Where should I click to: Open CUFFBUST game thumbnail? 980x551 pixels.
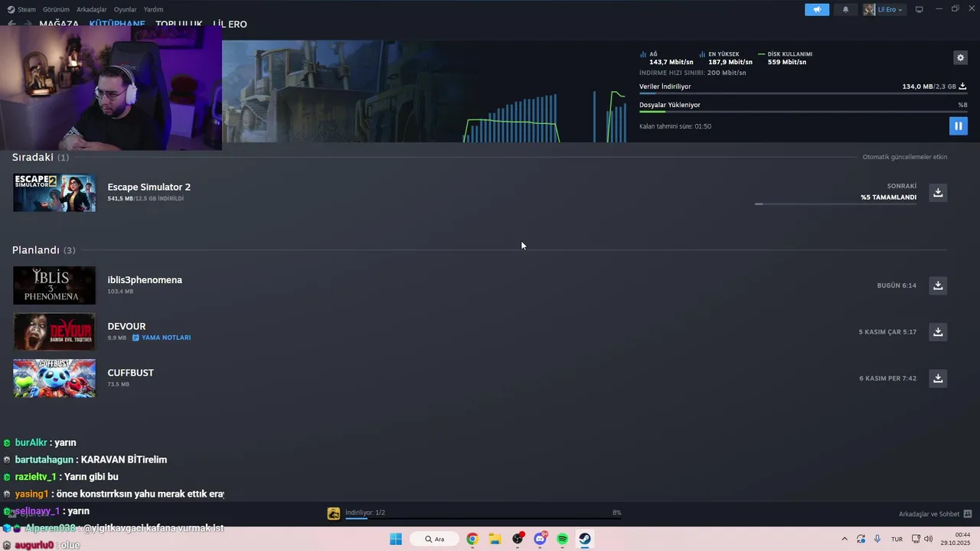pos(54,378)
